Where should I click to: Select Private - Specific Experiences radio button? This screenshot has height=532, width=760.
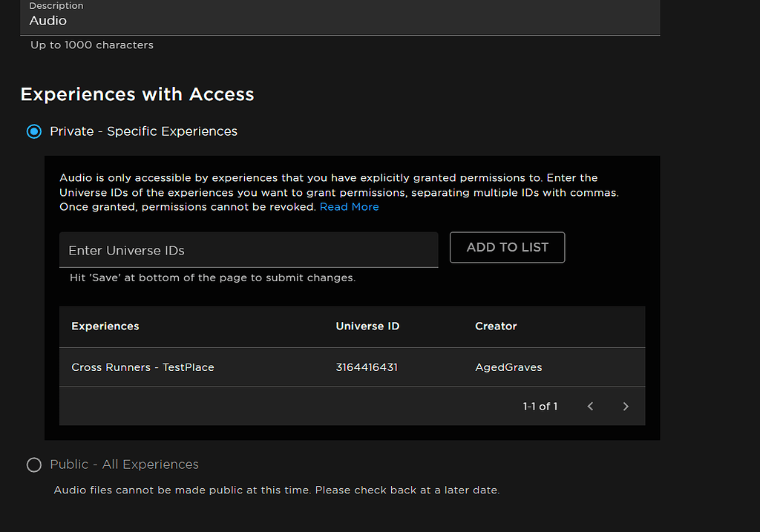click(34, 131)
